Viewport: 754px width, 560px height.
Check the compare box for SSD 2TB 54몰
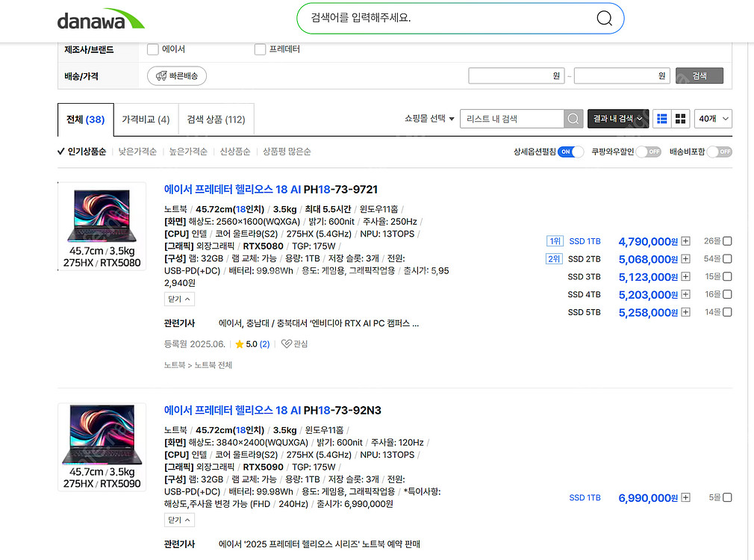727,259
